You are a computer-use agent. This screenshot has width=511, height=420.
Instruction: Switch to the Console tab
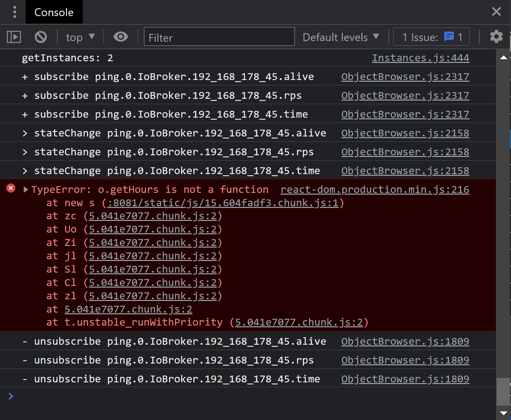point(54,12)
